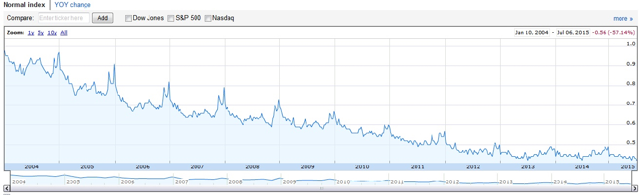644x195 pixels.
Task: Click the 2009 label in overview timeline
Action: 289,181
